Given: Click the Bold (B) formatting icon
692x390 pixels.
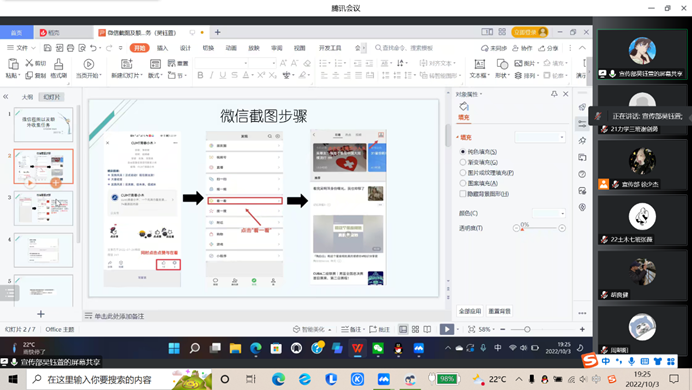Looking at the screenshot, I should point(200,75).
